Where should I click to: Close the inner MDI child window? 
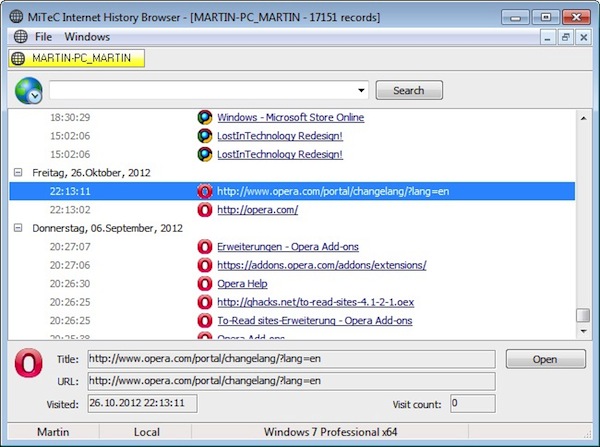[x=584, y=37]
